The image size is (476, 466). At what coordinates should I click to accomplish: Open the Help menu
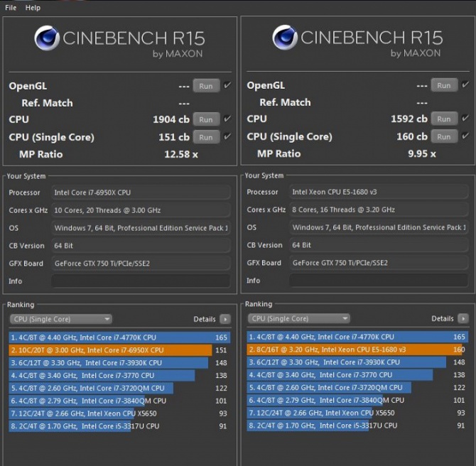[33, 8]
